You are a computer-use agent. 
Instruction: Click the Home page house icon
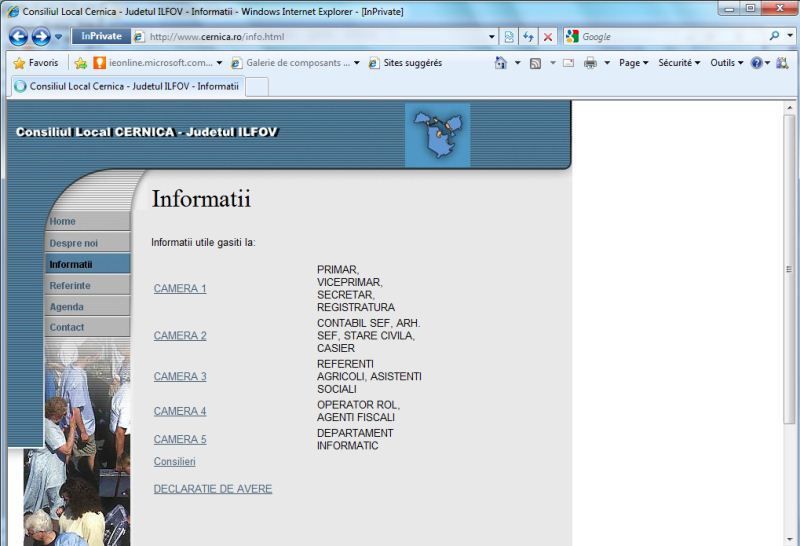(x=501, y=62)
